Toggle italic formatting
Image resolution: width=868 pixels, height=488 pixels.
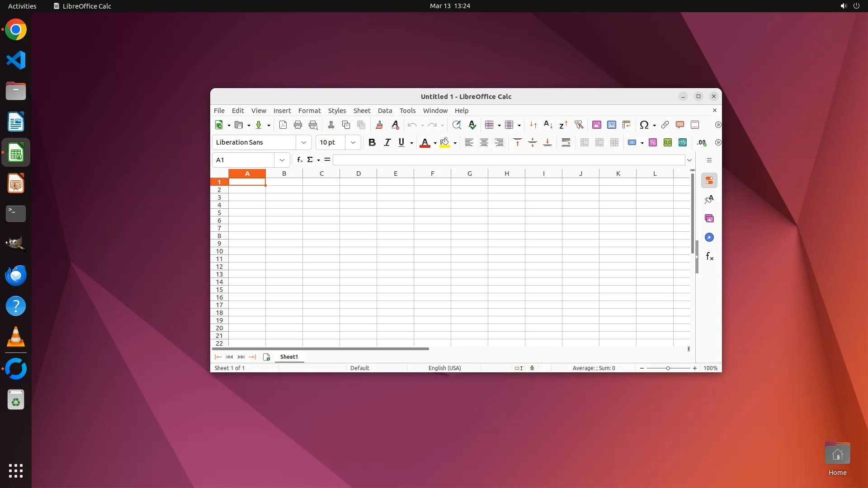387,143
